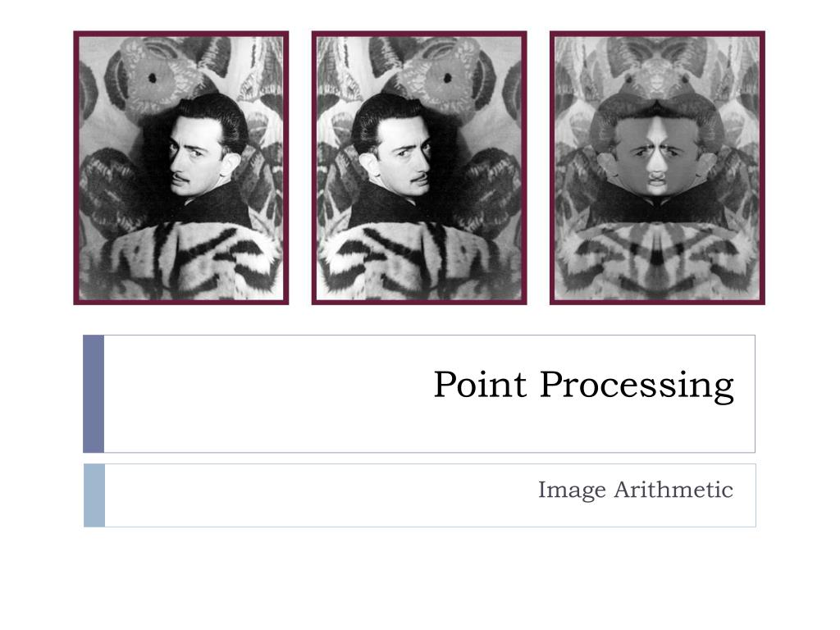This screenshot has height=630, width=840.
Task: Select the right symmetric blended portrait image
Action: coord(657,167)
